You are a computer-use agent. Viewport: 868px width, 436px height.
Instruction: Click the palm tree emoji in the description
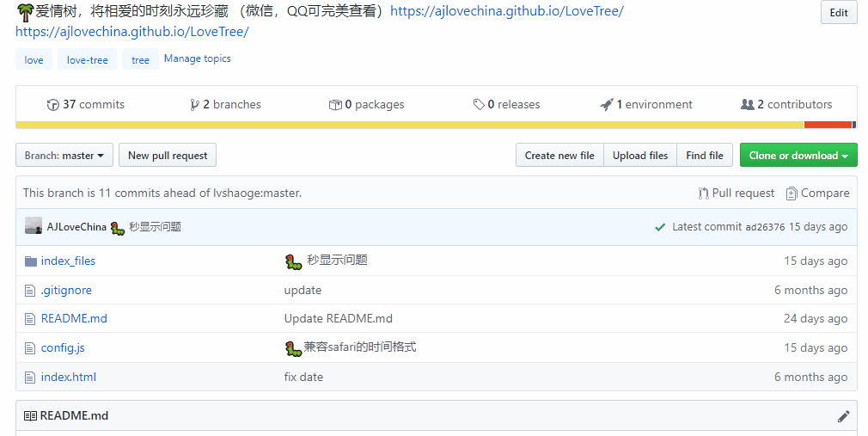pos(25,12)
